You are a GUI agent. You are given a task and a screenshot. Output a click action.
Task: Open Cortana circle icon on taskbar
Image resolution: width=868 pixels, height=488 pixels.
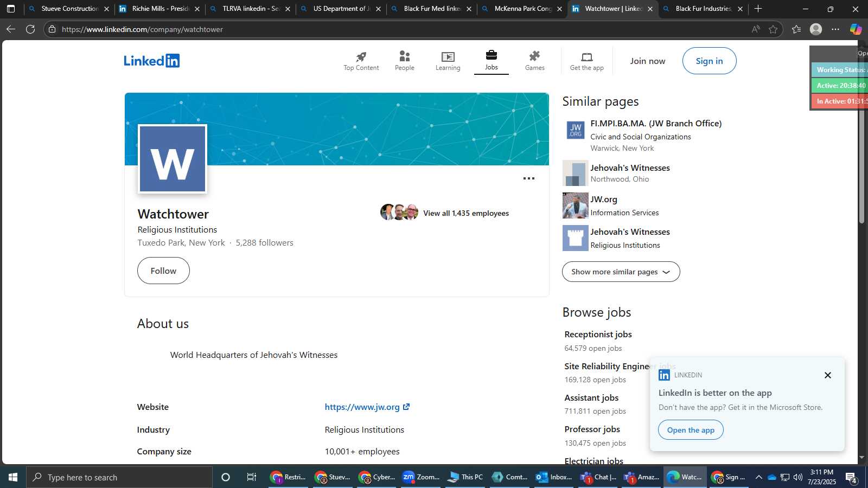[226, 477]
